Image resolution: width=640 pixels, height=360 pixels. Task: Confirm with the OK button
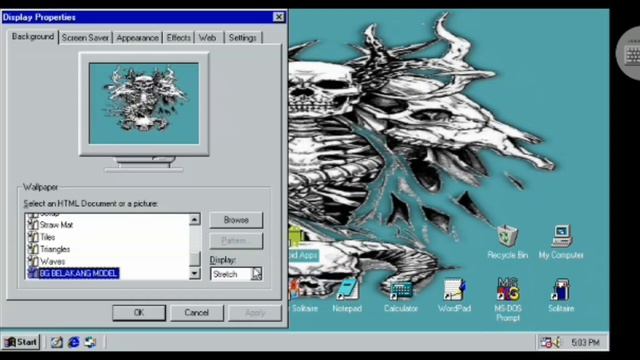click(x=139, y=313)
